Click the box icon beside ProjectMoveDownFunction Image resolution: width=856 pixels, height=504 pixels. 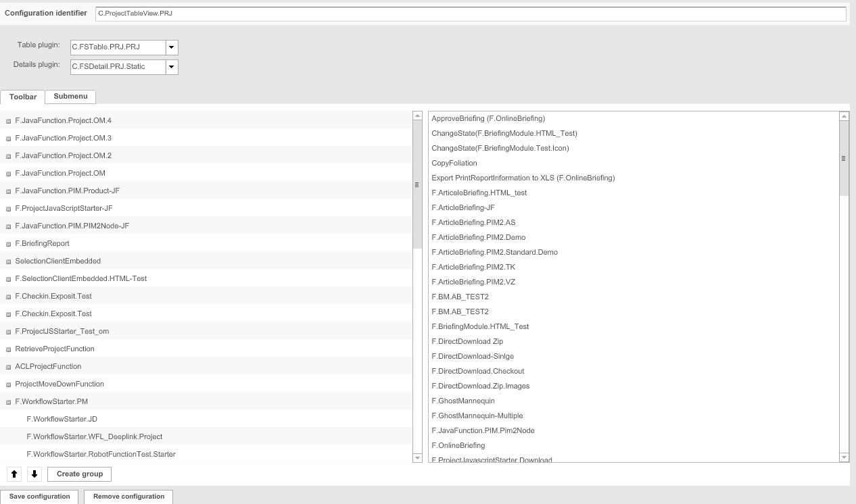(x=7, y=384)
